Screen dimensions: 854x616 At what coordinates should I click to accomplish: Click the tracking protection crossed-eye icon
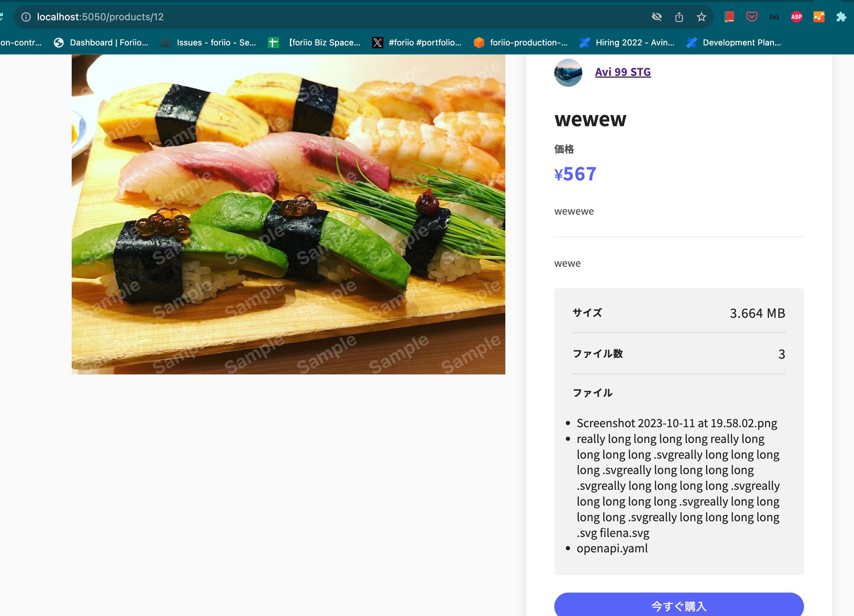coord(656,17)
